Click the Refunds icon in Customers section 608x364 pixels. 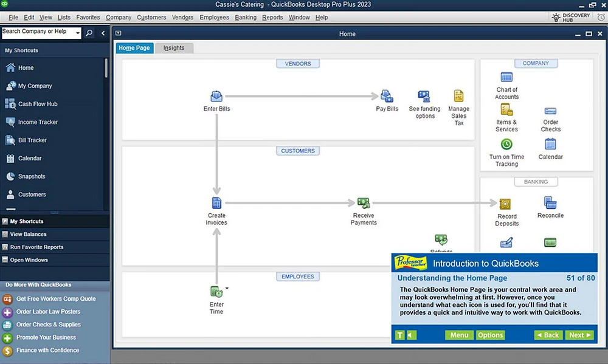point(441,240)
